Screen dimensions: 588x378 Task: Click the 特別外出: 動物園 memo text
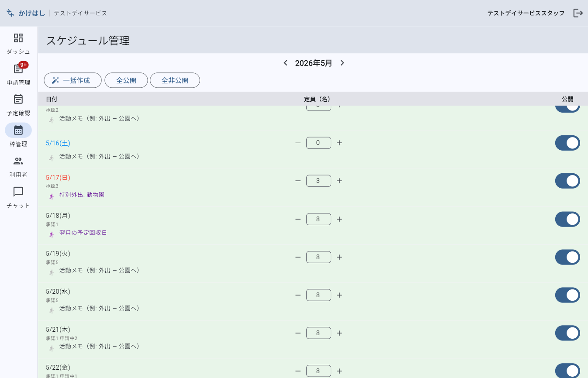point(82,195)
